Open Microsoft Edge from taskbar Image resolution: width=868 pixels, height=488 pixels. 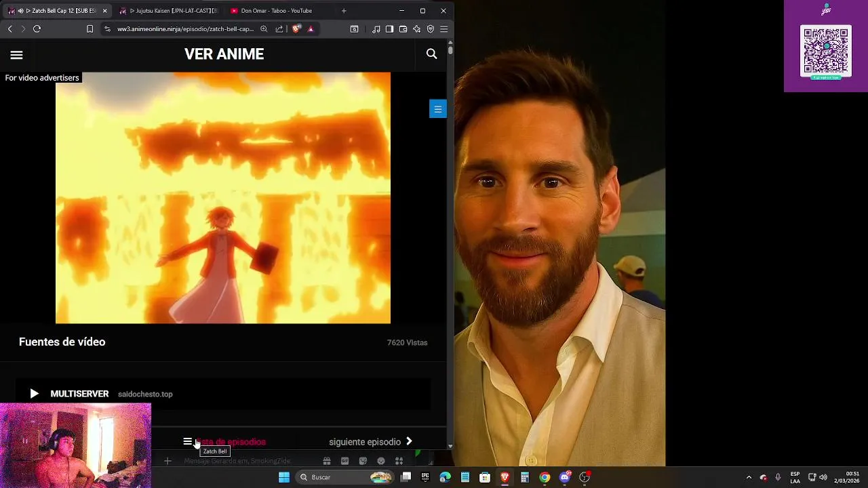(445, 477)
